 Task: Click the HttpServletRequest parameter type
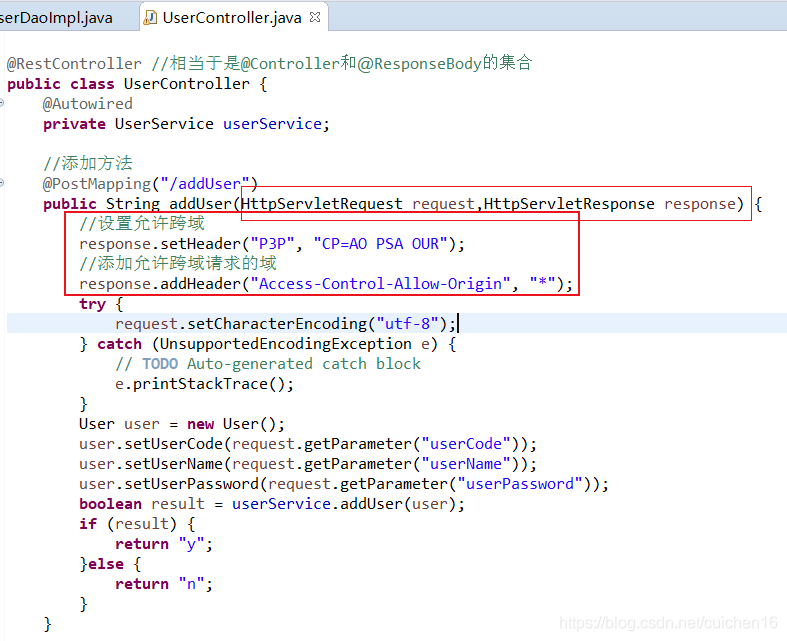click(322, 204)
